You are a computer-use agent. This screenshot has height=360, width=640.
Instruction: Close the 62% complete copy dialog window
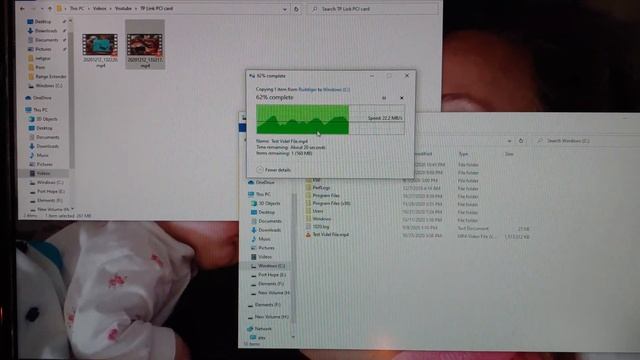point(407,76)
